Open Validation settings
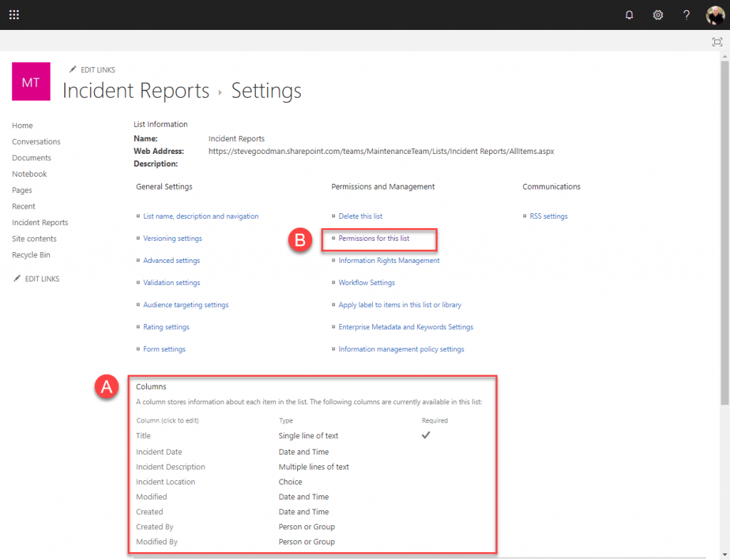 [171, 282]
